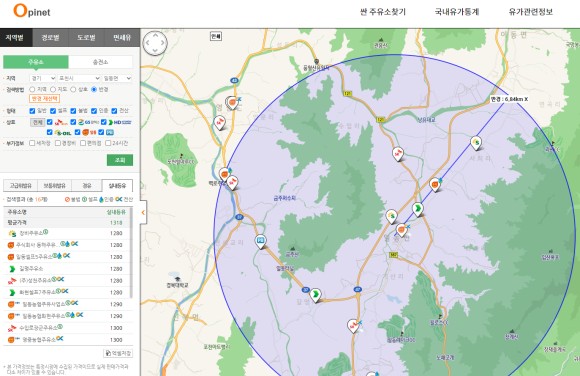This screenshot has height=376, width=580.
Task: Click the green 조회 search button
Action: tap(120, 160)
